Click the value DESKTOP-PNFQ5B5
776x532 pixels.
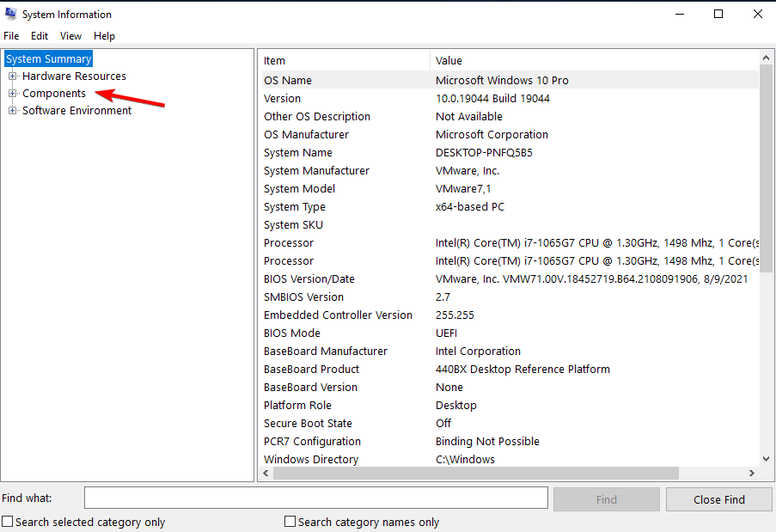484,152
